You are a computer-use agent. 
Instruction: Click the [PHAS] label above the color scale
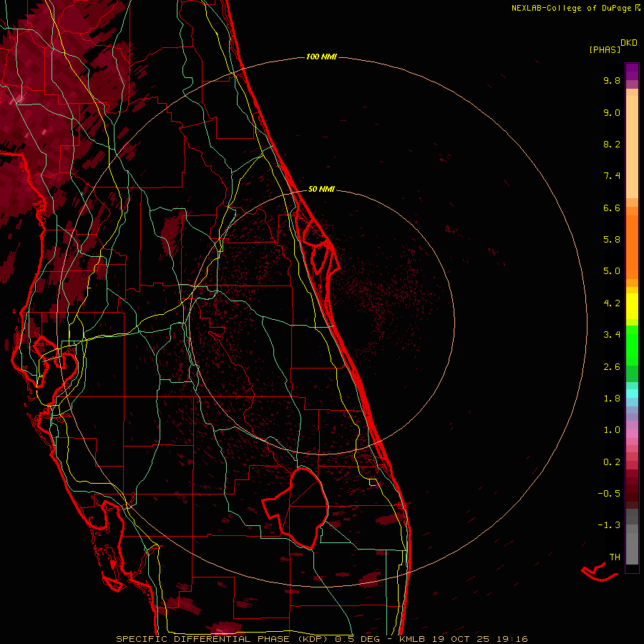tap(605, 49)
